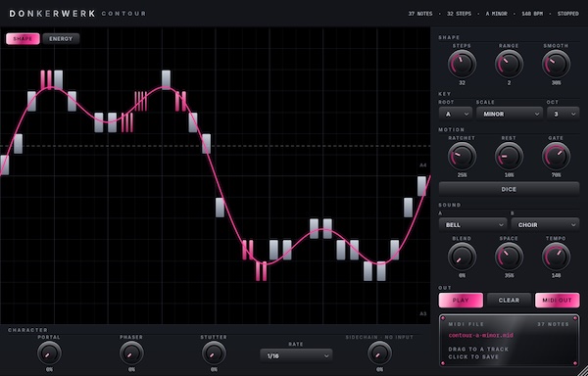Click the GATE value 70%
This screenshot has height=376, width=588.
coord(556,175)
